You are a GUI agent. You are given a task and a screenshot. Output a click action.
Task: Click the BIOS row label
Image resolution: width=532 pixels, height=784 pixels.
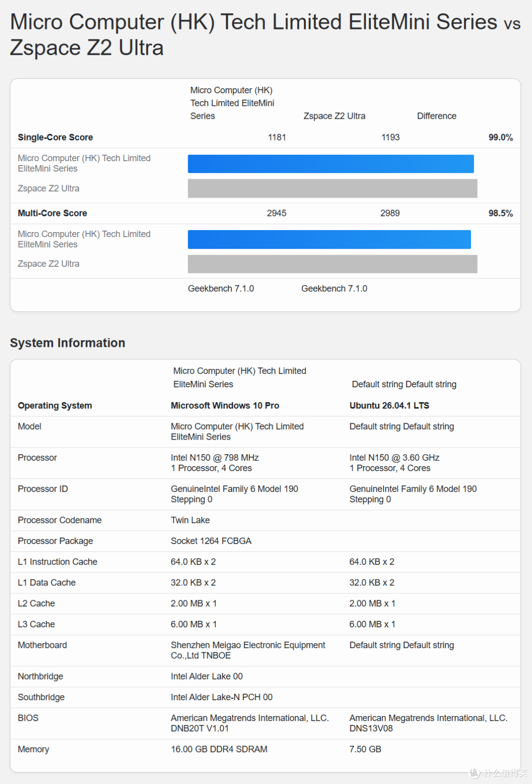28,718
